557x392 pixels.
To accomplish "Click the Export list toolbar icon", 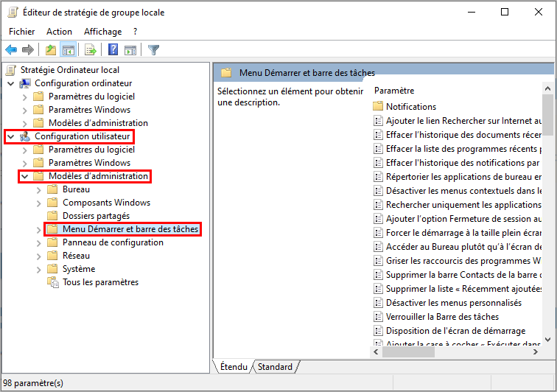I will point(91,50).
